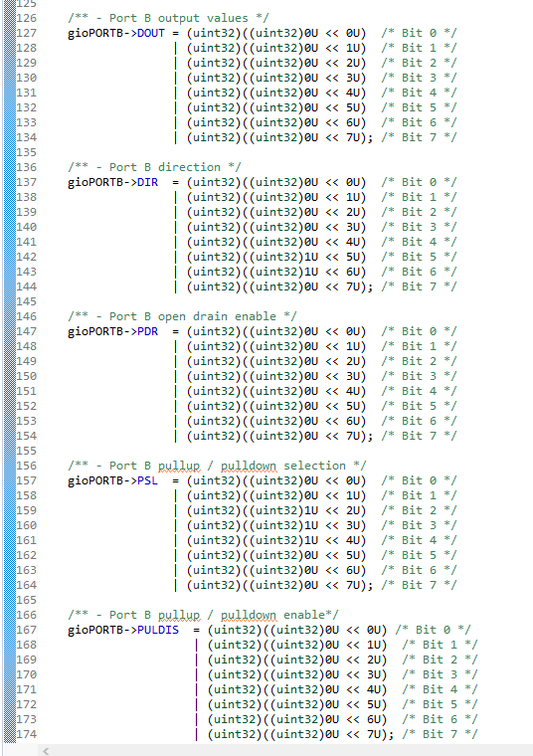533x756 pixels.
Task: Click 'Bit 5' comment on line 172
Action: pyautogui.click(x=440, y=704)
